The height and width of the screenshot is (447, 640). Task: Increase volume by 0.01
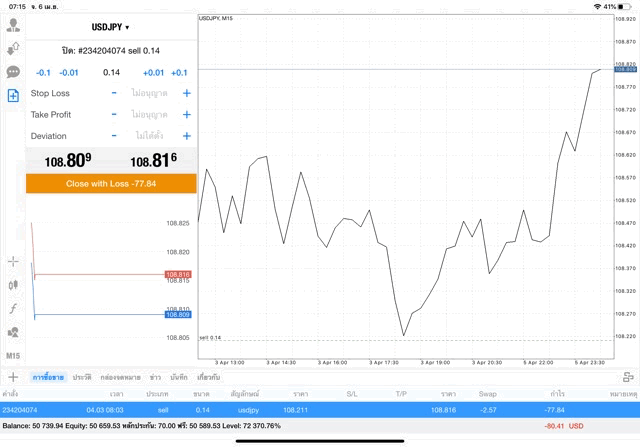click(153, 73)
